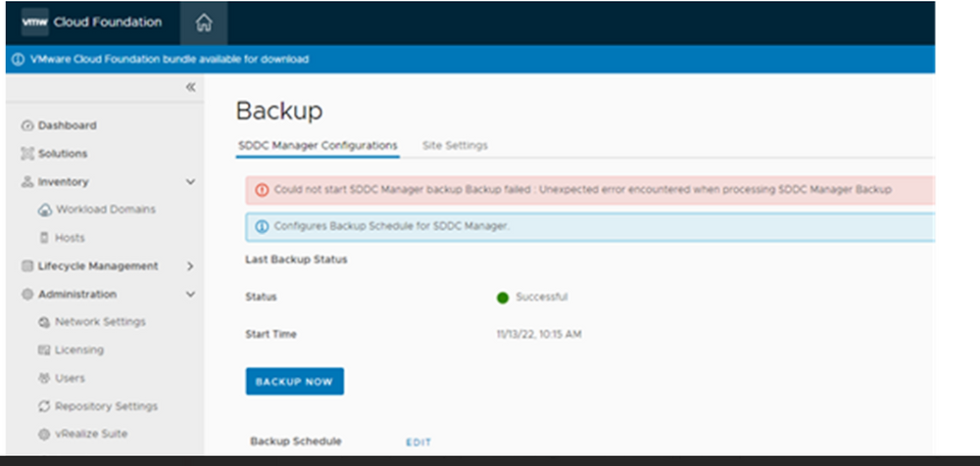
Task: Click the Backup Schedule label
Action: (296, 442)
